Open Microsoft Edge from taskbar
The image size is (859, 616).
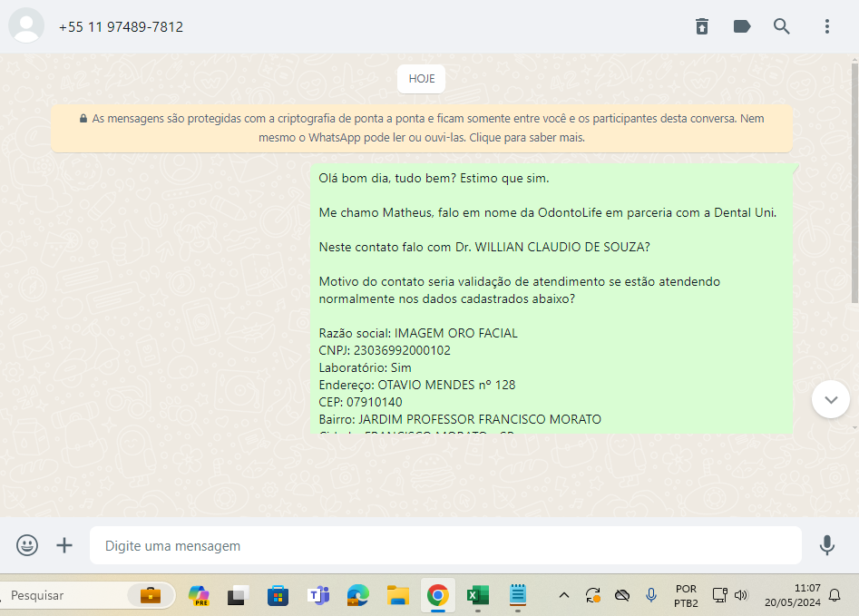(357, 595)
